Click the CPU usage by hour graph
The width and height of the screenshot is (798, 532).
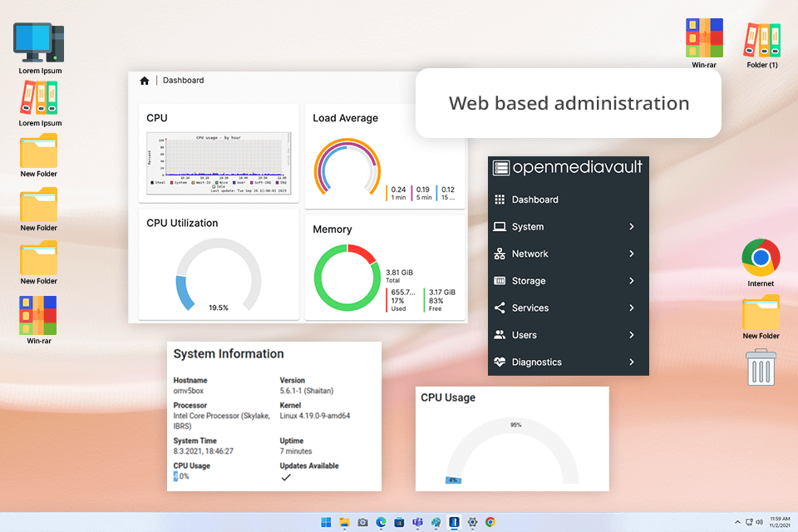(219, 164)
